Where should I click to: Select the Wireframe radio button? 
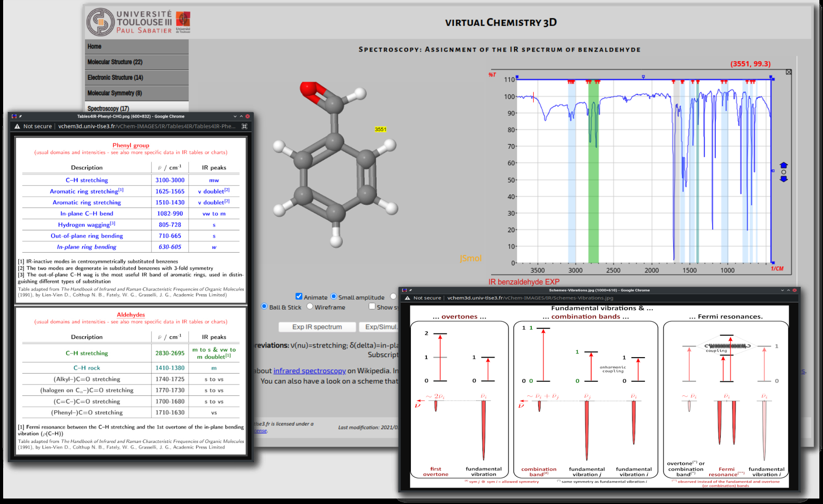pyautogui.click(x=310, y=307)
